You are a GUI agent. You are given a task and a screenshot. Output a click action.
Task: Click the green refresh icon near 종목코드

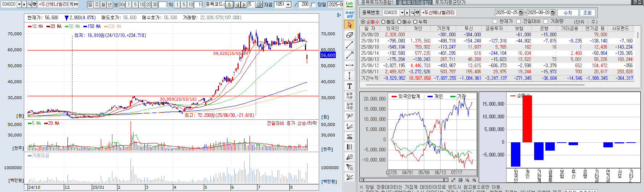pyautogui.click(x=229, y=5)
